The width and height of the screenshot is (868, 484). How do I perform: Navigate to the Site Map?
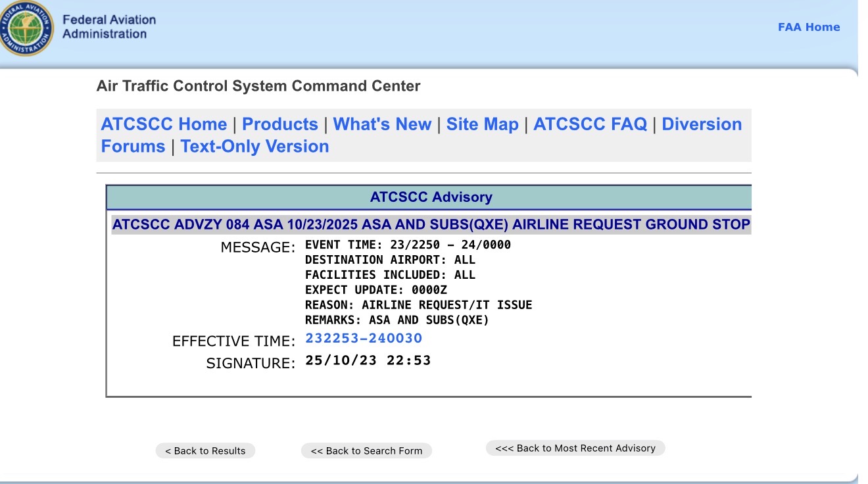[x=482, y=124]
